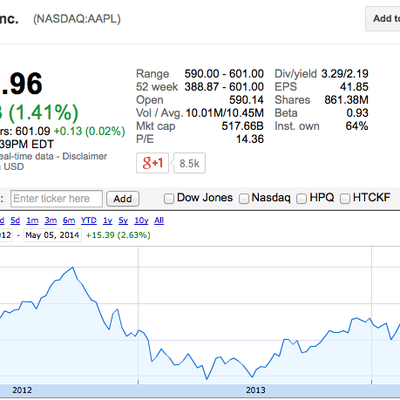Click the Vol / Avg. value 10.01M/10.45M
The height and width of the screenshot is (400, 400).
(x=225, y=113)
